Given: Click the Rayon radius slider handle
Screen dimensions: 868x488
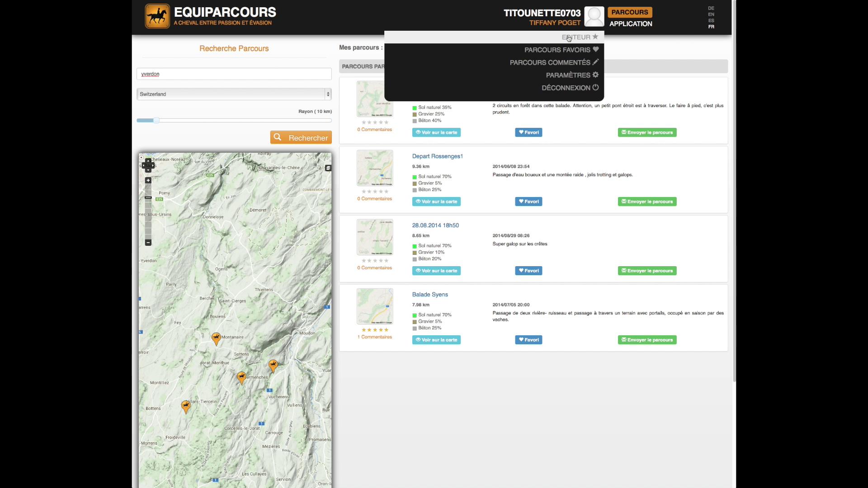Looking at the screenshot, I should tap(156, 120).
